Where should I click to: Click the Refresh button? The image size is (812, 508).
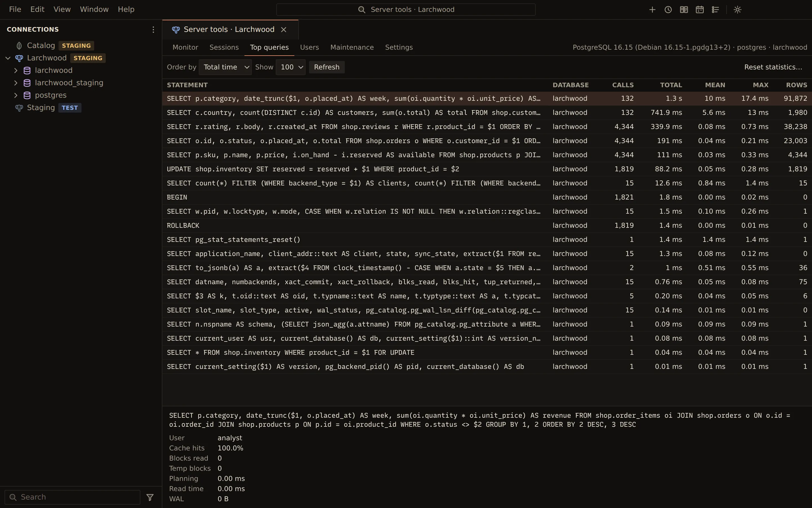click(326, 67)
